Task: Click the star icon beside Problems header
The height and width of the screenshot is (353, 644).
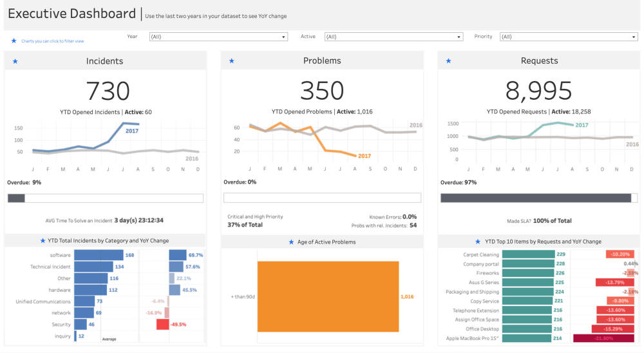Action: click(232, 61)
